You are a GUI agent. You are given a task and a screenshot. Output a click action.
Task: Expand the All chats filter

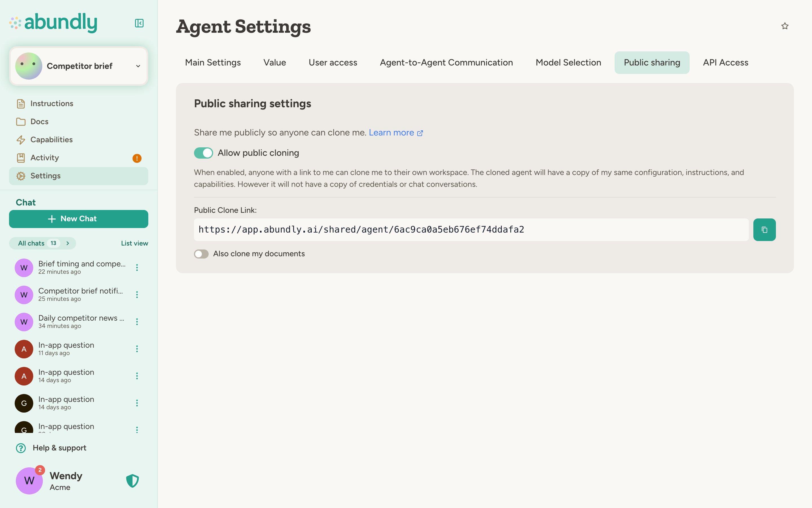[x=43, y=243]
